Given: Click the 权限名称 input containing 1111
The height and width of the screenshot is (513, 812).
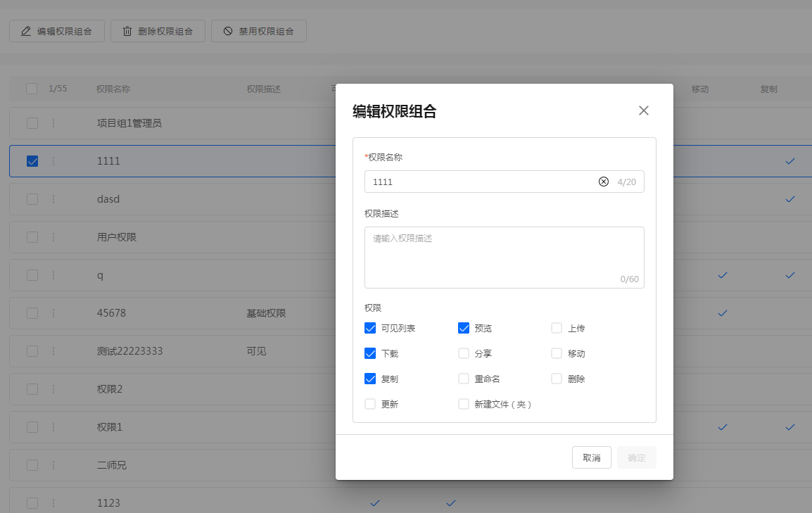Looking at the screenshot, I should 505,182.
